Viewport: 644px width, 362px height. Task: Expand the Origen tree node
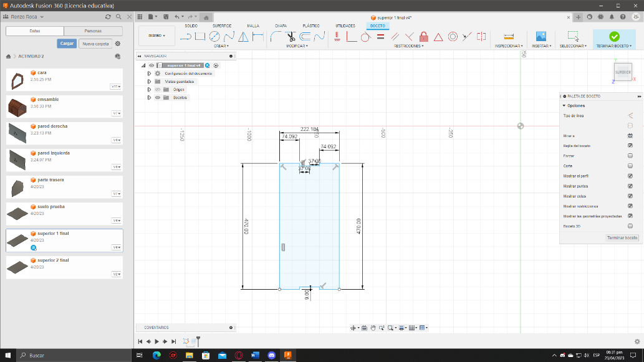coord(149,90)
